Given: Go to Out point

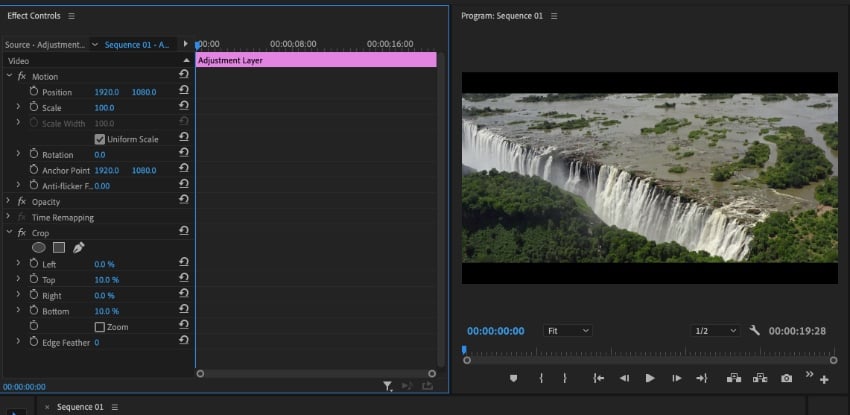Looking at the screenshot, I should coord(702,378).
